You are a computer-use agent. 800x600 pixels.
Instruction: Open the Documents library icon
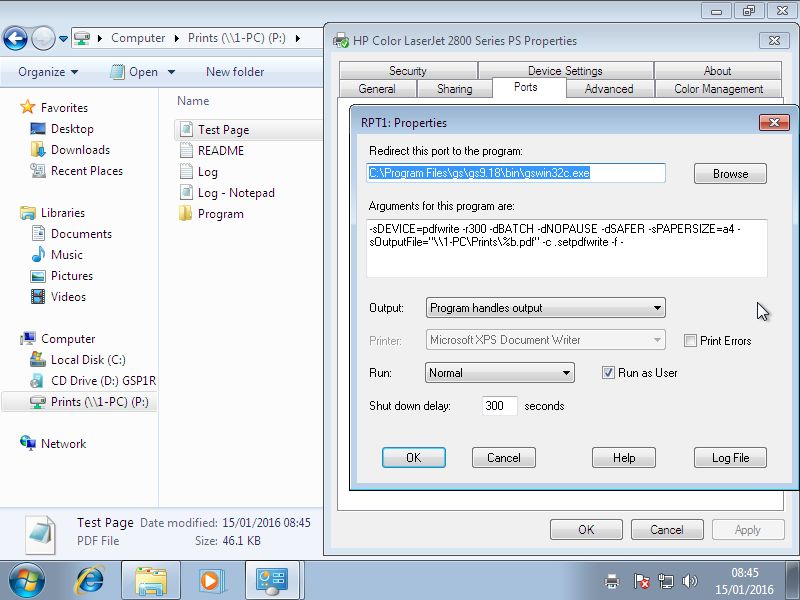(x=38, y=234)
